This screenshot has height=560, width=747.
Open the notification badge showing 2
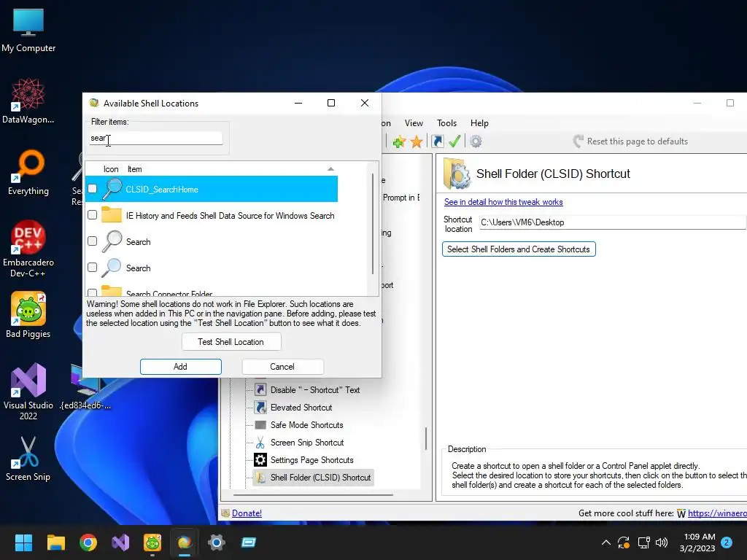pyautogui.click(x=727, y=542)
